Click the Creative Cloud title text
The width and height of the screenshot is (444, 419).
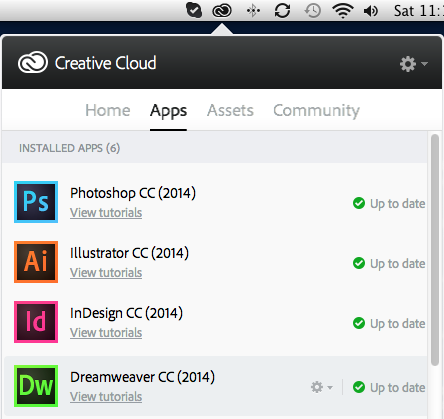105,63
